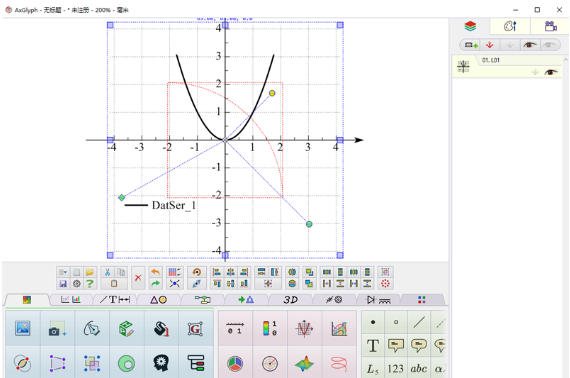
Task: Click the insert picture icon
Action: click(23, 328)
